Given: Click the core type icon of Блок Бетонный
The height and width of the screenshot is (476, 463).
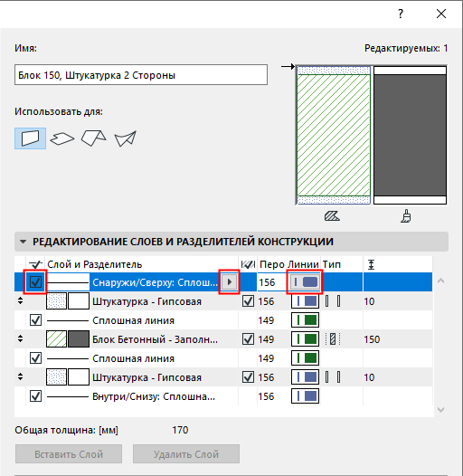Looking at the screenshot, I should tap(333, 339).
